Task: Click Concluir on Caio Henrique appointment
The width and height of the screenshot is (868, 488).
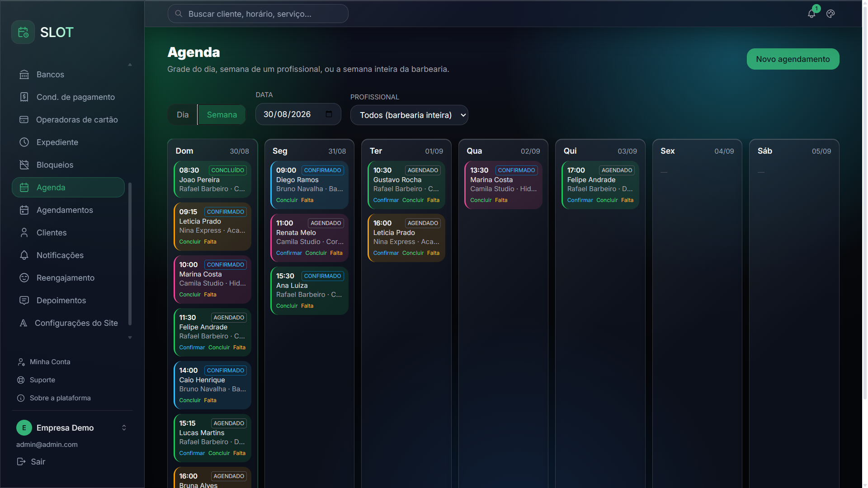Action: [x=190, y=400]
